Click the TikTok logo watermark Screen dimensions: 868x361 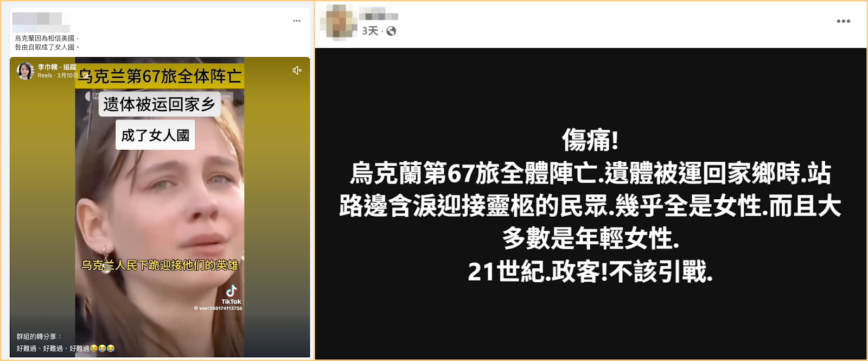point(232,295)
